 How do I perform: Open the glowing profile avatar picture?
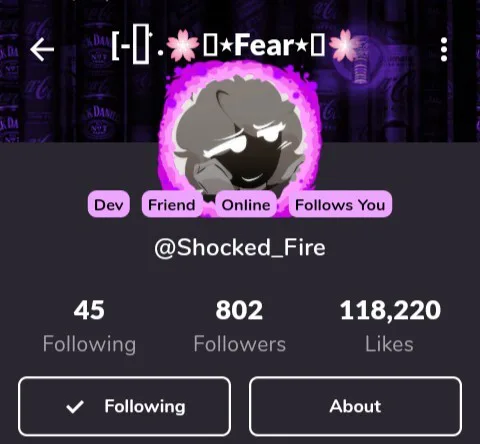coord(240,133)
